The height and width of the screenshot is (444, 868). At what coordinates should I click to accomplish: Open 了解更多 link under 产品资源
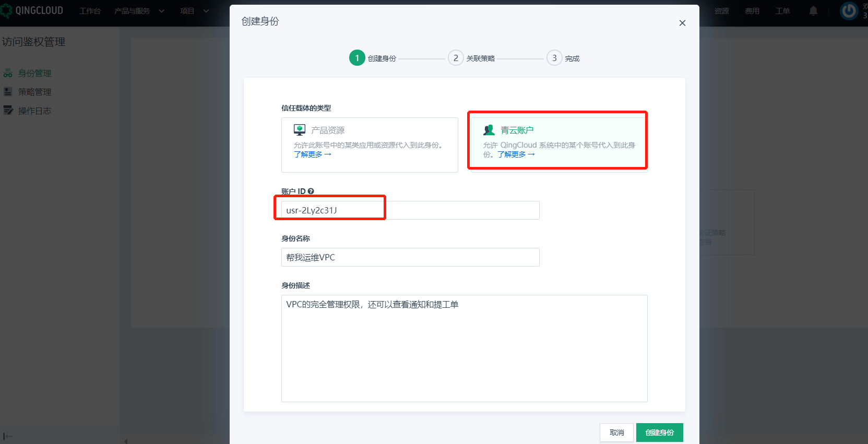pos(312,154)
